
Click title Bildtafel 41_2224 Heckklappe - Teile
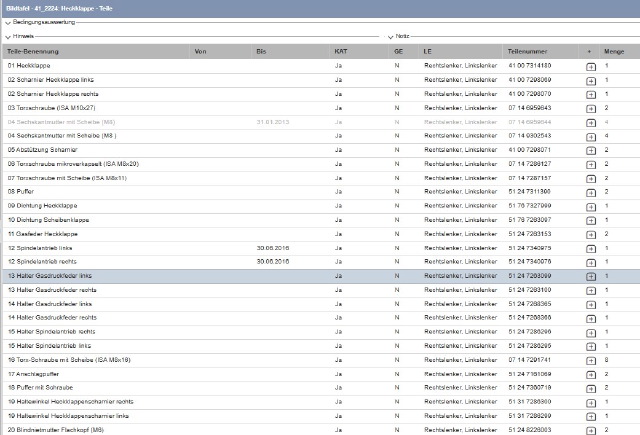click(59, 8)
